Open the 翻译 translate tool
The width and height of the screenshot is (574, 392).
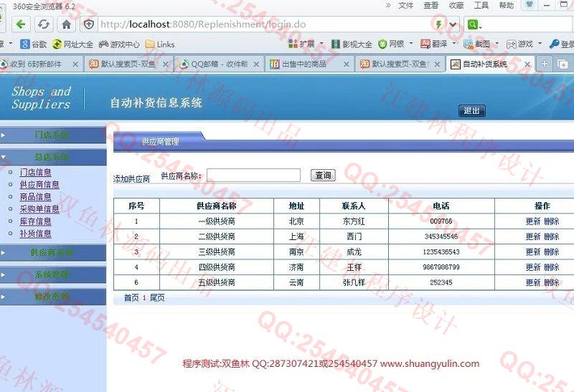(x=434, y=44)
